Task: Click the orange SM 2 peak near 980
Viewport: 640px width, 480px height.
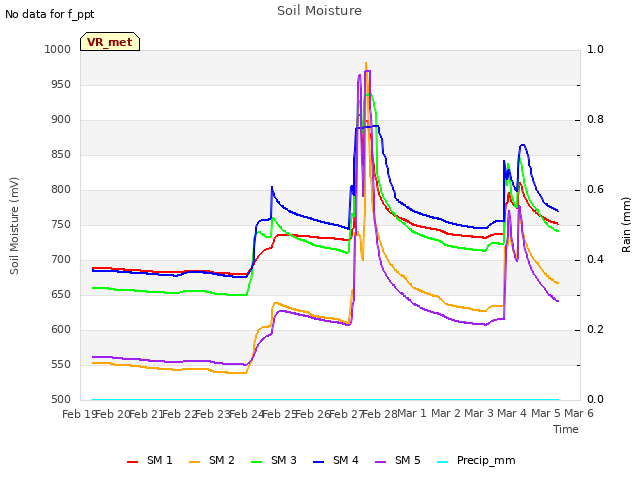Action: (366, 64)
